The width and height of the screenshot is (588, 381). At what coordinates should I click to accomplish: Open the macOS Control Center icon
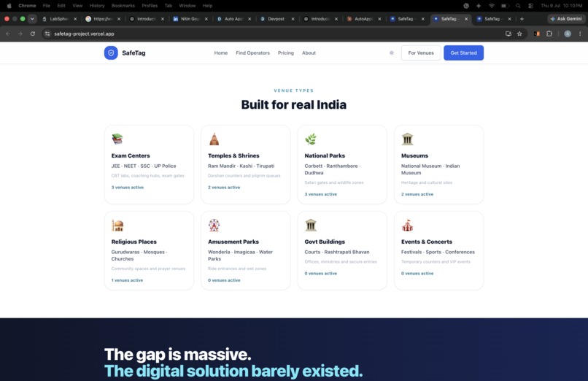point(530,6)
